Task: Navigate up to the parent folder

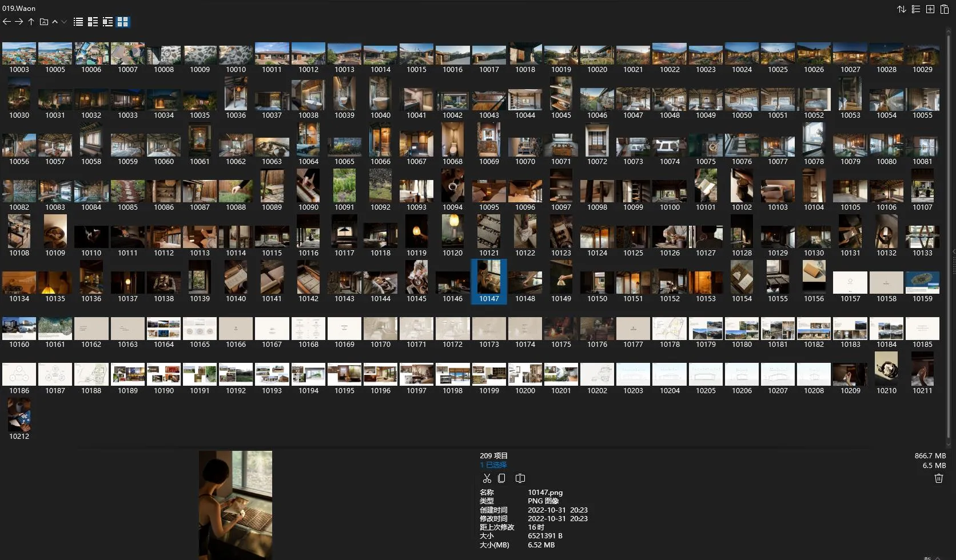Action: 31,22
